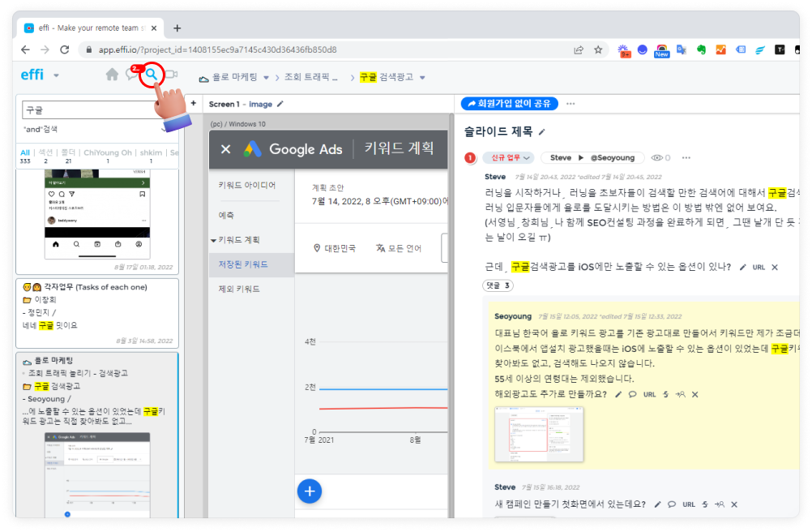The image size is (812, 532).
Task: Delete Seoyoung's comment with X icon
Action: click(x=694, y=394)
